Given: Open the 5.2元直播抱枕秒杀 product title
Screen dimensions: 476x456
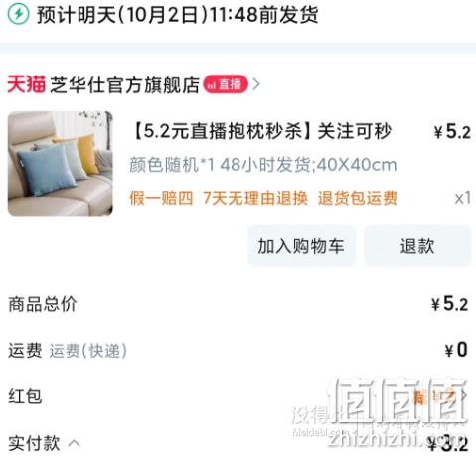Looking at the screenshot, I should (x=261, y=131).
